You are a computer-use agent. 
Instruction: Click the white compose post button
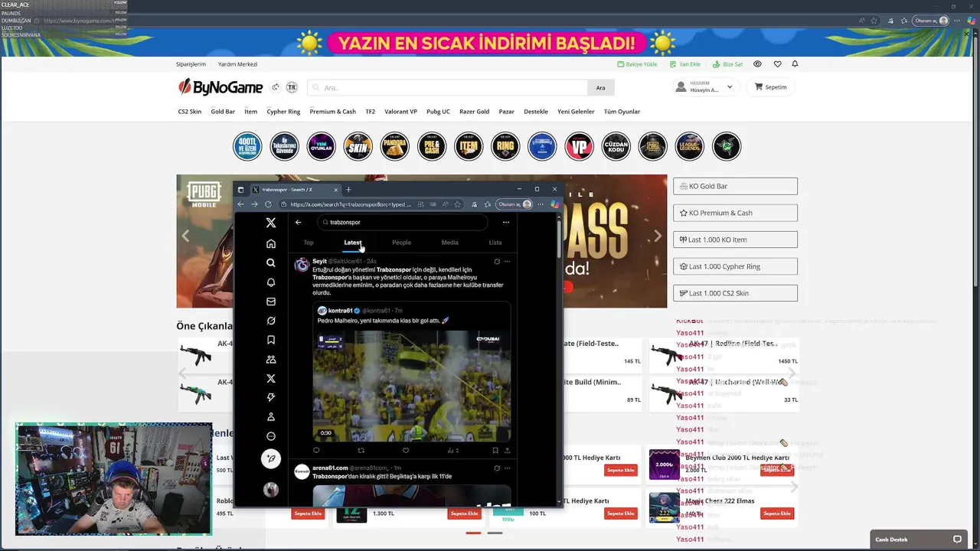271,458
